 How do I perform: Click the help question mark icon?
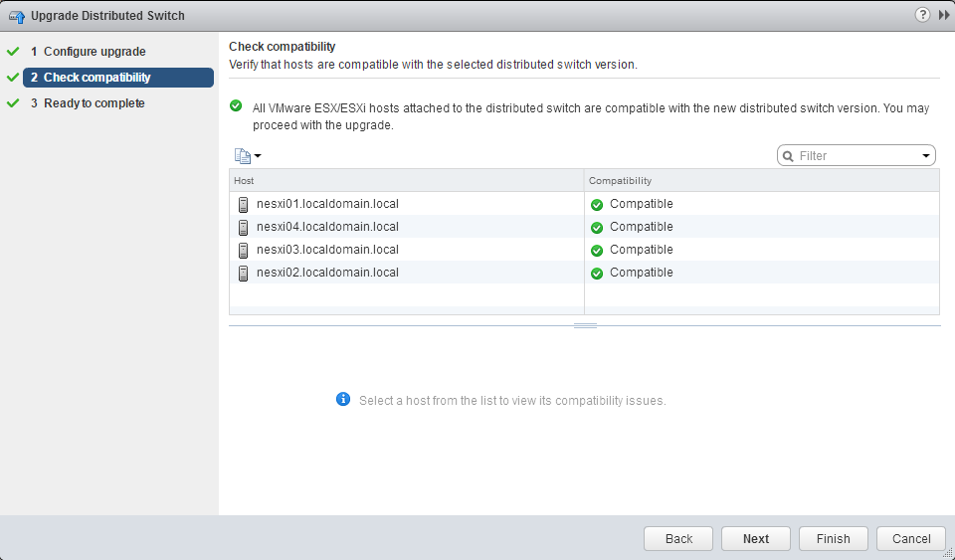point(923,15)
